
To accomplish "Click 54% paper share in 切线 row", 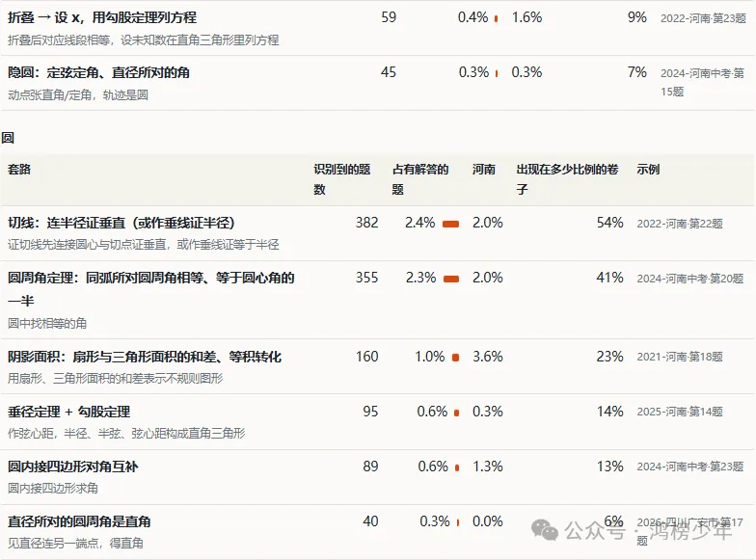I will tap(609, 223).
